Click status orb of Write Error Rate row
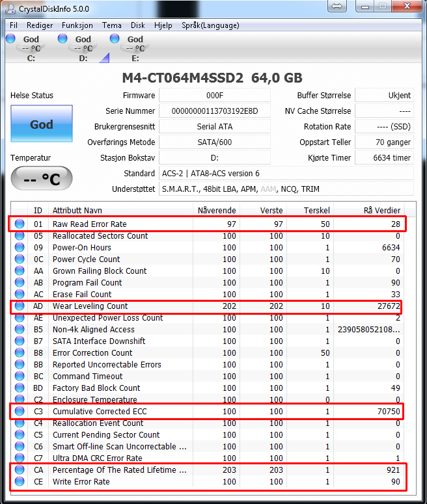The image size is (427, 504). [20, 481]
